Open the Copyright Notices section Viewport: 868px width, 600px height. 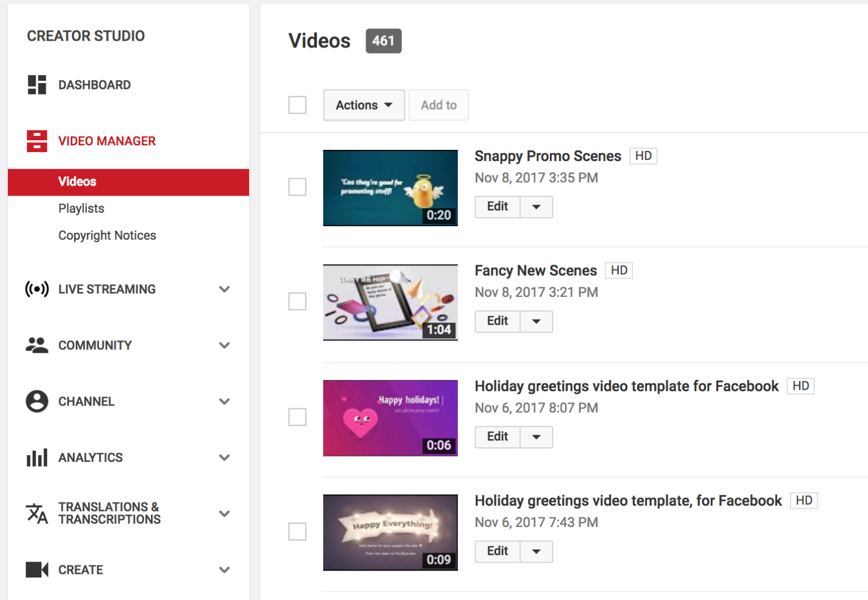pos(107,235)
